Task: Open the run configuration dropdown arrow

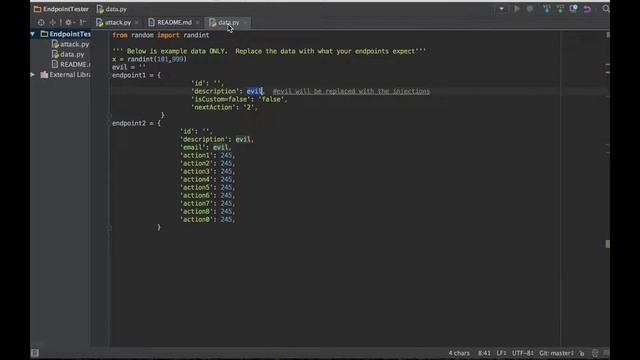Action: point(502,9)
